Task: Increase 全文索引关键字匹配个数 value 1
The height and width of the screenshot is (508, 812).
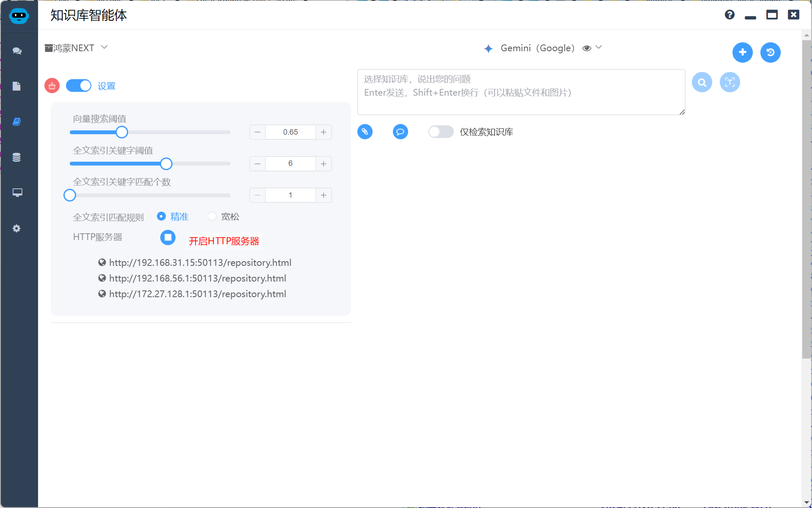Action: point(324,195)
